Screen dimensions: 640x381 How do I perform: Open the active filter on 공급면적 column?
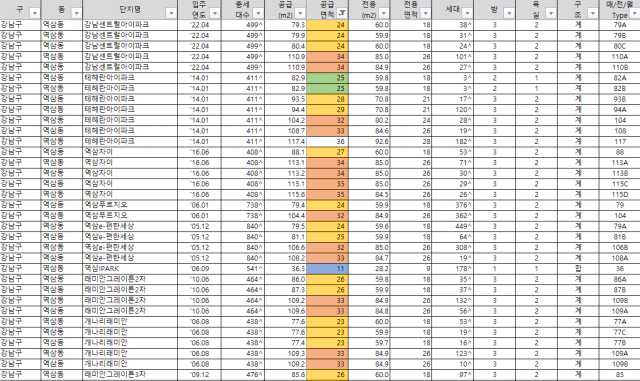[x=342, y=13]
